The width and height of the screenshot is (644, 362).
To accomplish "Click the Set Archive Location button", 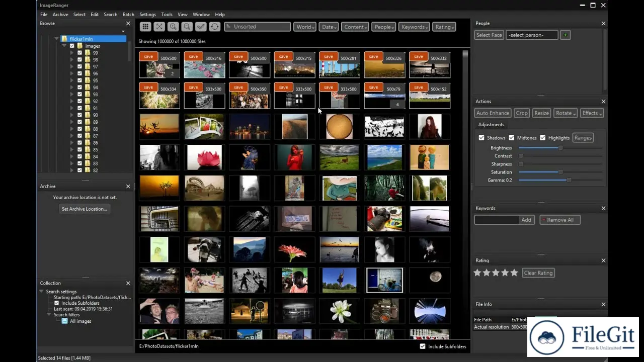I will point(84,209).
